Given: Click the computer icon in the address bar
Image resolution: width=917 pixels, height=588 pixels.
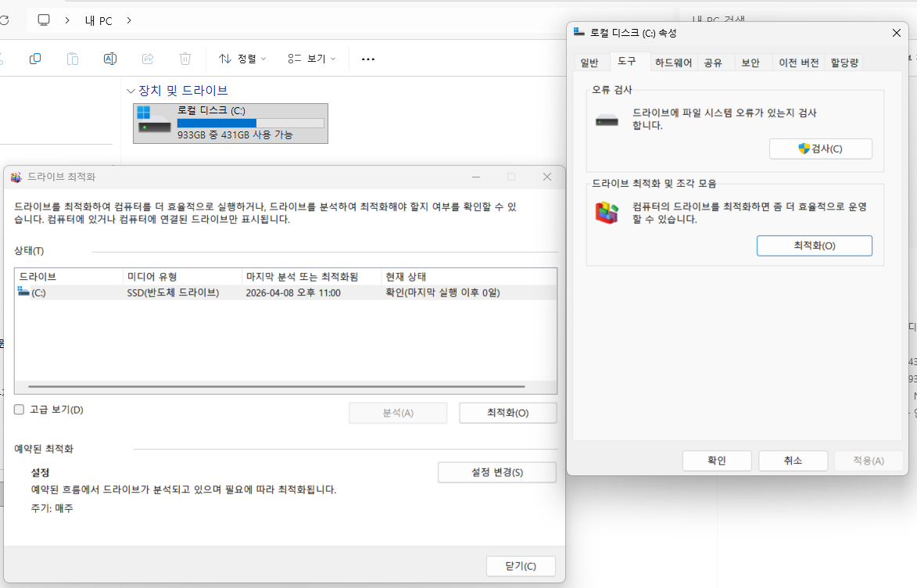Looking at the screenshot, I should click(43, 20).
